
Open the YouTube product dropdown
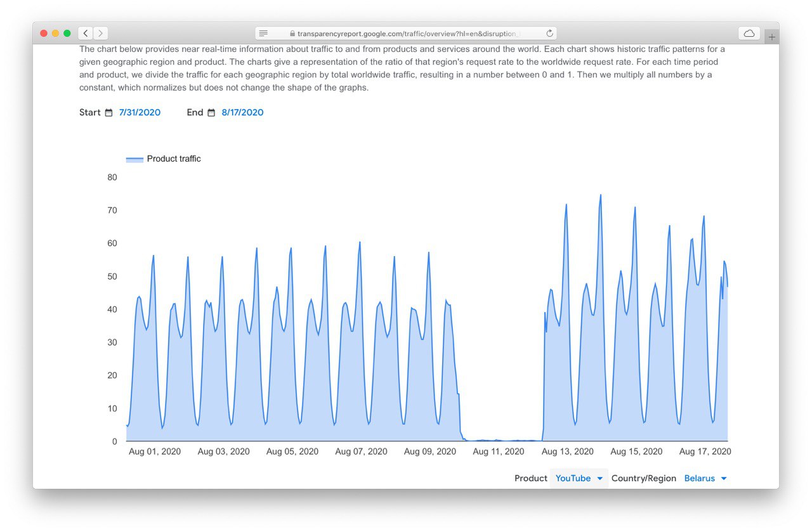tap(579, 478)
